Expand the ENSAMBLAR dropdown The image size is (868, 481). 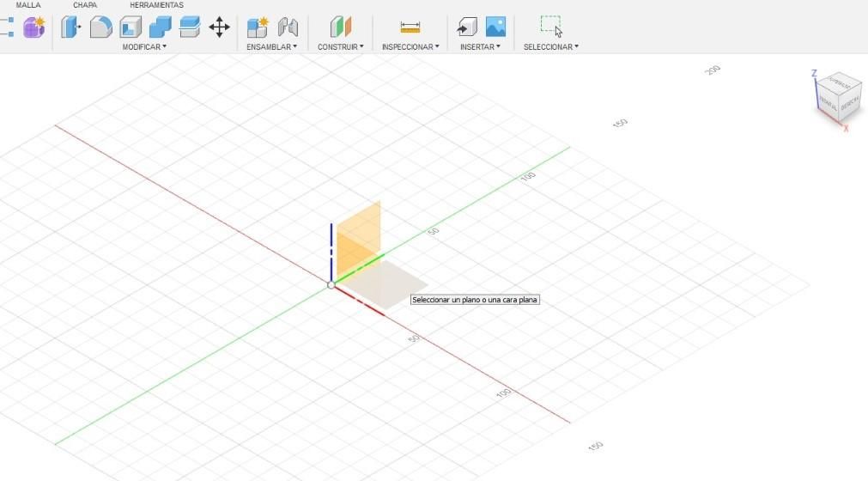click(x=271, y=47)
